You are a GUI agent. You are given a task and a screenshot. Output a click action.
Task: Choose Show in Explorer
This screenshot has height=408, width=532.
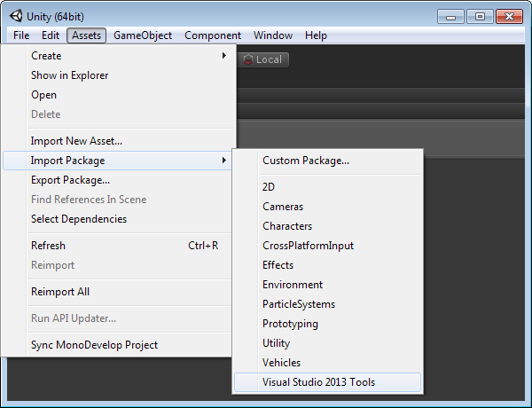tap(119, 75)
